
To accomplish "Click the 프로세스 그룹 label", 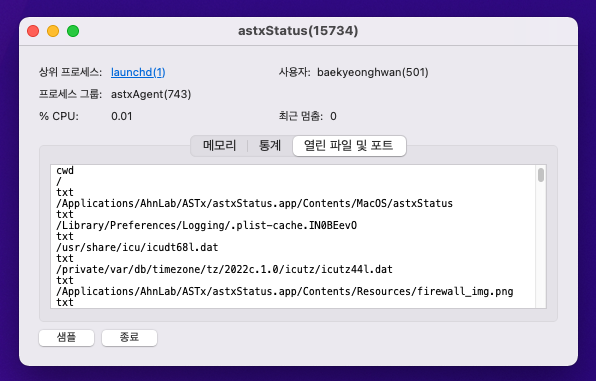I will click(x=70, y=94).
